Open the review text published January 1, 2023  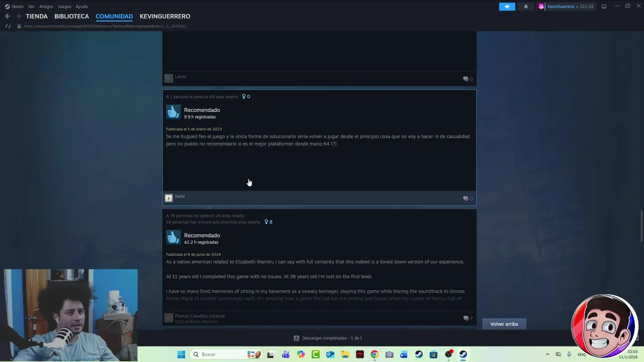317,140
